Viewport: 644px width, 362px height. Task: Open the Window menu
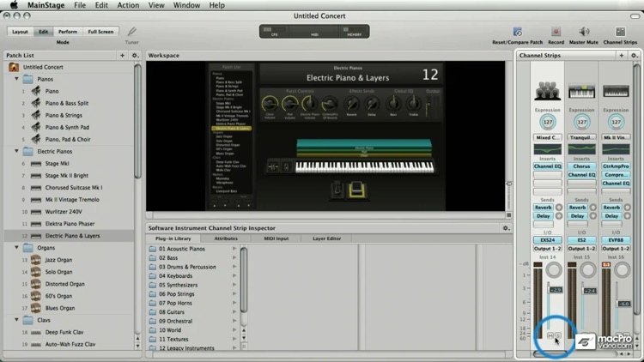coord(186,5)
